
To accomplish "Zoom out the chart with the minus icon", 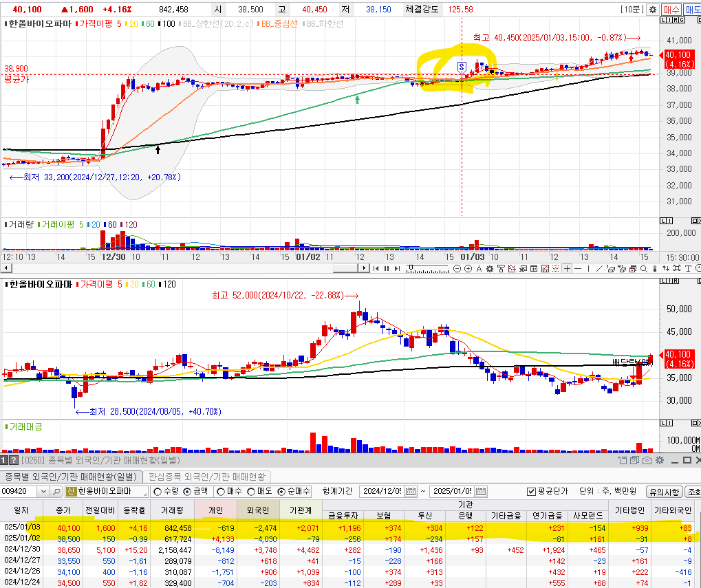I will tap(457, 268).
